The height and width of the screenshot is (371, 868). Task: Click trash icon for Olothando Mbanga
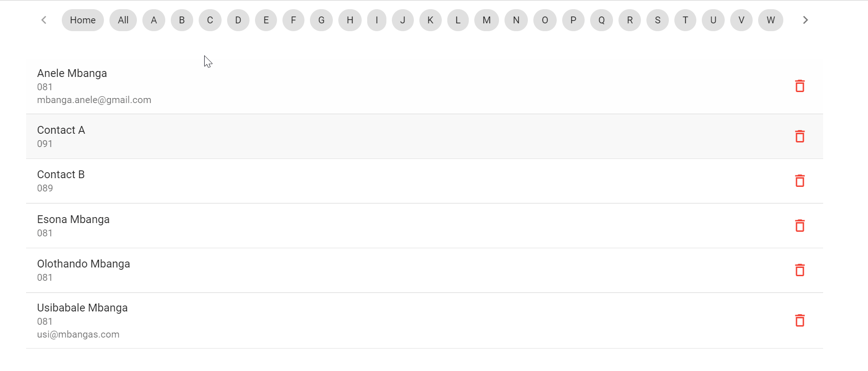click(x=800, y=270)
